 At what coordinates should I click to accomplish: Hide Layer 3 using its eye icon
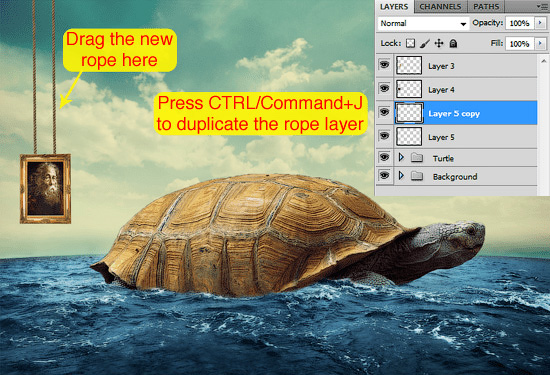point(384,65)
